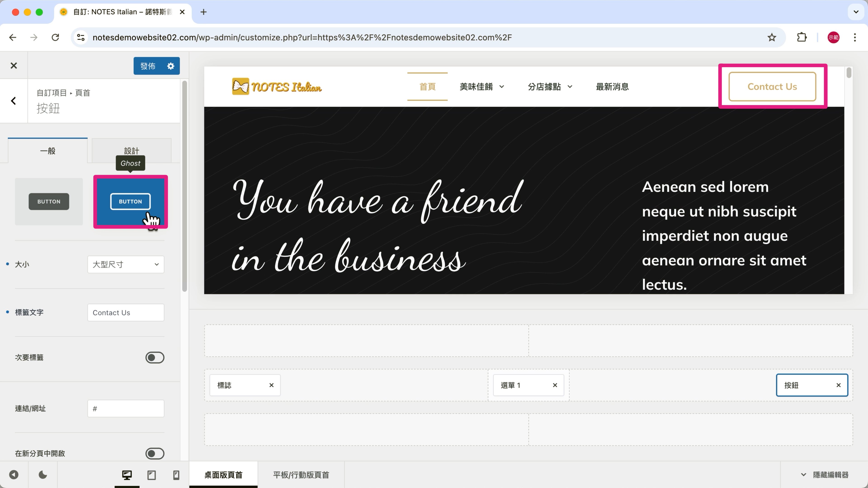868x488 pixels.
Task: Go back using the left chevron
Action: point(14,101)
